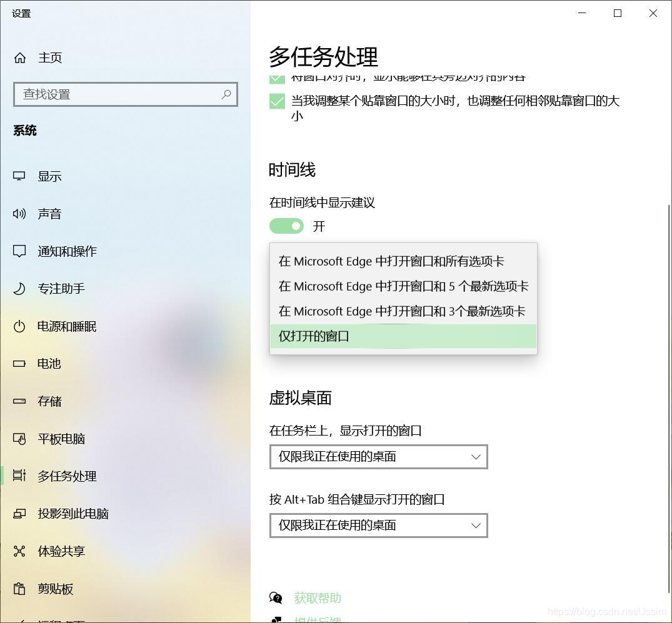Image resolution: width=672 pixels, height=623 pixels.
Task: Open 投影到此电脑 settings
Action: (73, 514)
